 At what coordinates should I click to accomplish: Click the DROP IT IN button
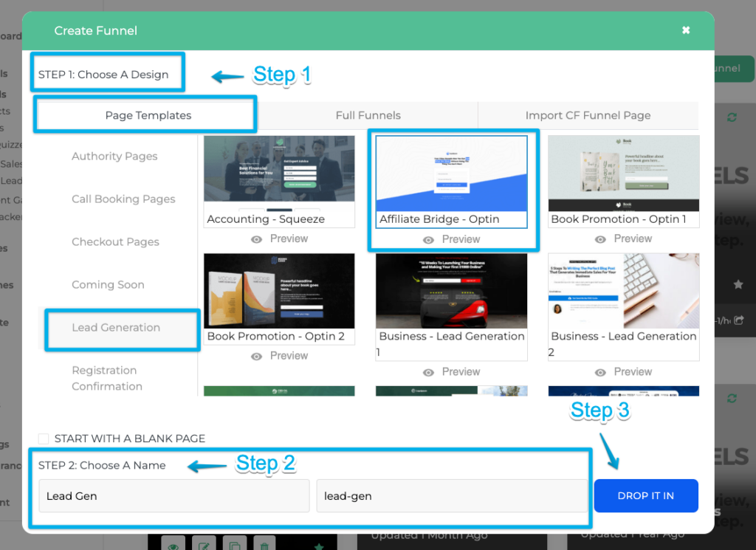[646, 495]
